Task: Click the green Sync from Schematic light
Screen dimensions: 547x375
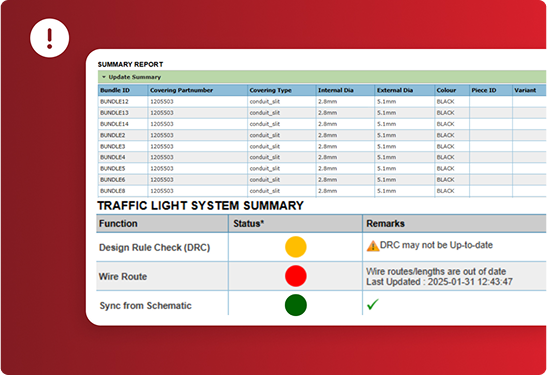Action: [x=295, y=305]
